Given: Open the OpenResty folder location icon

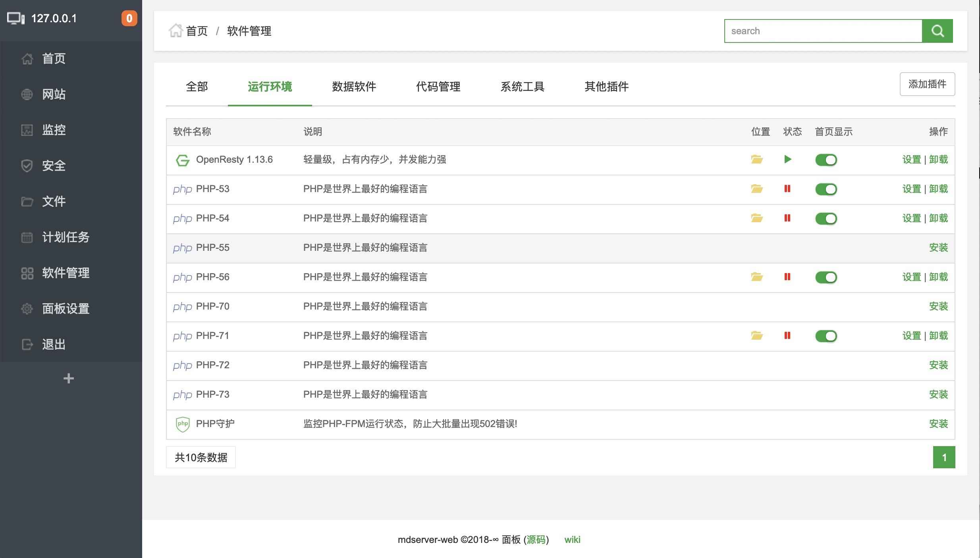Looking at the screenshot, I should 757,160.
